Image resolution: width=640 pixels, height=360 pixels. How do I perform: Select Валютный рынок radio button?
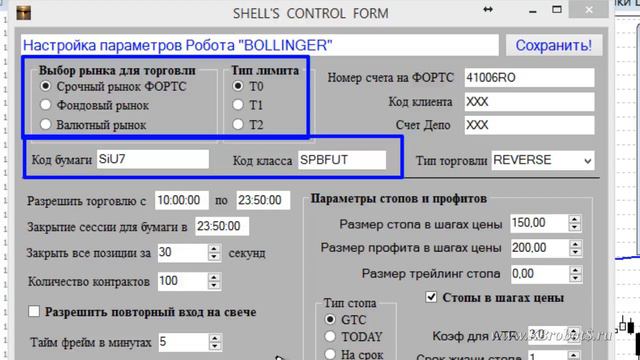pos(45,124)
